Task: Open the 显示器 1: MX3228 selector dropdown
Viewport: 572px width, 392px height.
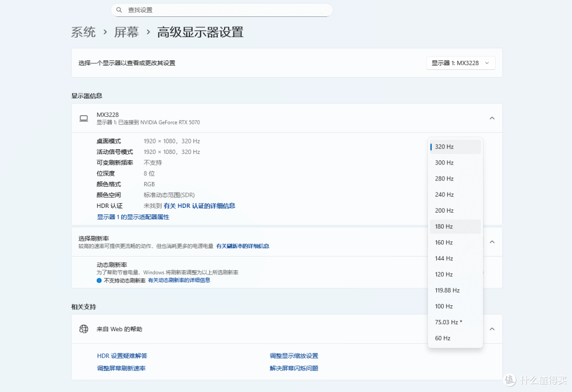Action: click(x=461, y=63)
